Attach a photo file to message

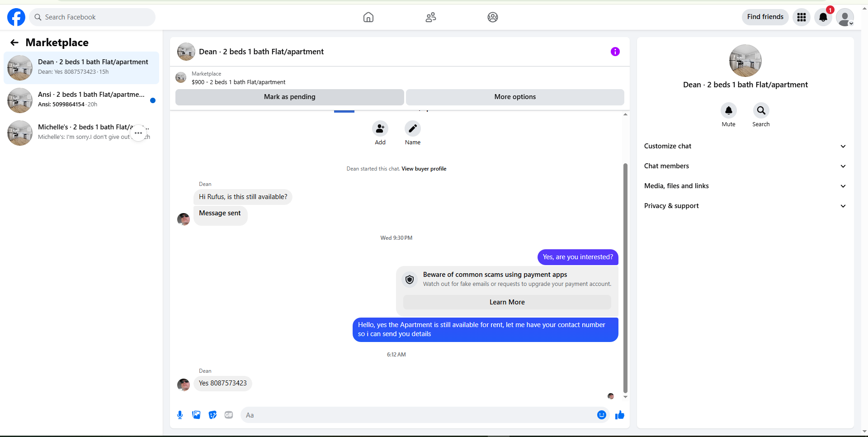[x=196, y=415]
